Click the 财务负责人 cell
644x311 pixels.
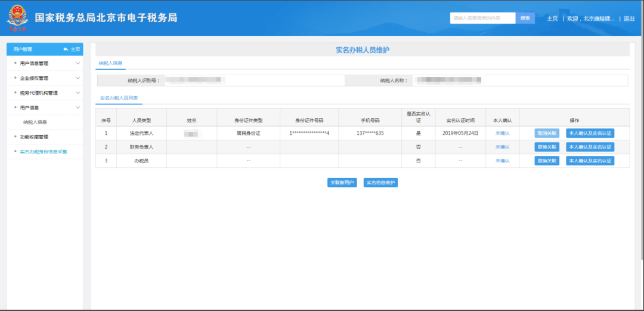click(x=141, y=147)
